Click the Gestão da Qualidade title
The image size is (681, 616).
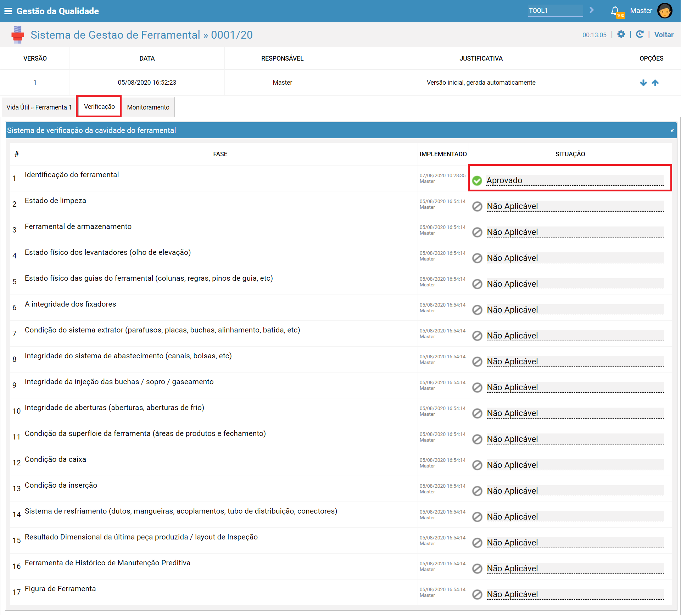[x=57, y=11]
